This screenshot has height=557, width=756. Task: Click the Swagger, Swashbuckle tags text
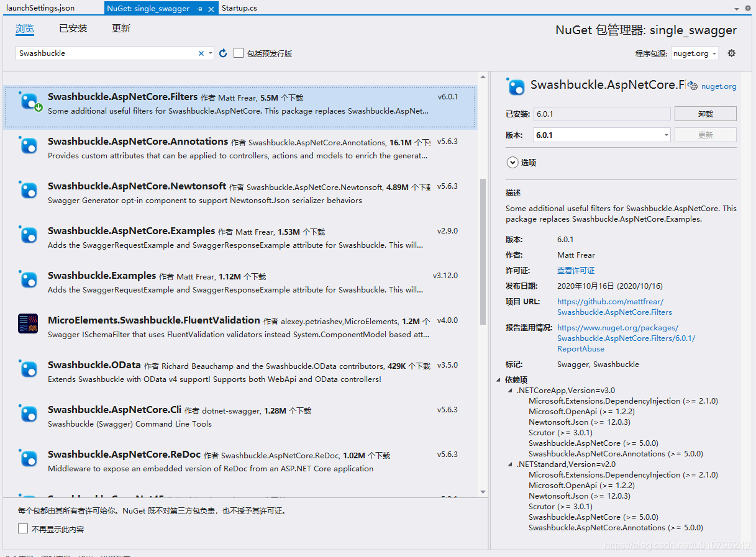[598, 365]
